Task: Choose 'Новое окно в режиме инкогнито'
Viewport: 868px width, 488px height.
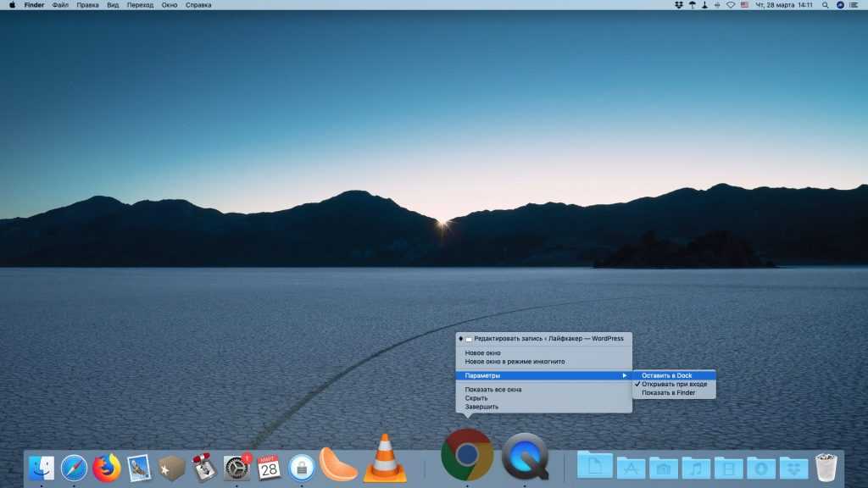Action: (515, 361)
